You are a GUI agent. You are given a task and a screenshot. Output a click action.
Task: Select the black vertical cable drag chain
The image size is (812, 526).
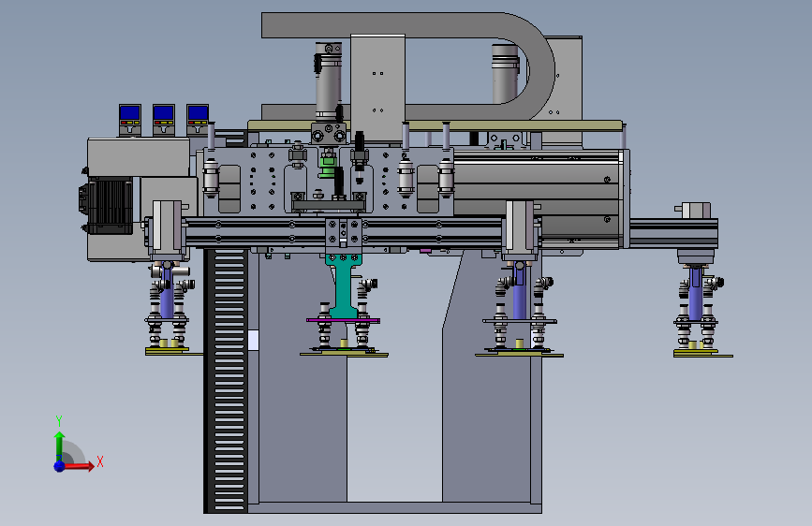(226, 381)
